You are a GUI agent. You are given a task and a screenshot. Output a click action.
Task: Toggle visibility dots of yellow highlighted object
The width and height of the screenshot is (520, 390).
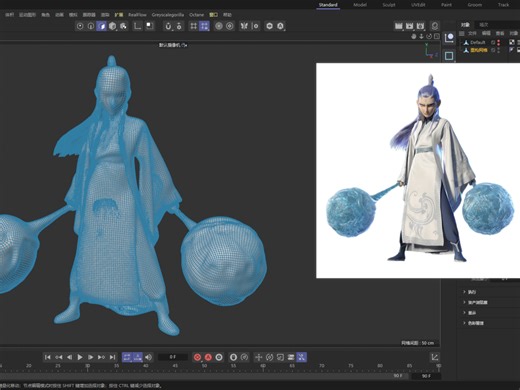499,50
